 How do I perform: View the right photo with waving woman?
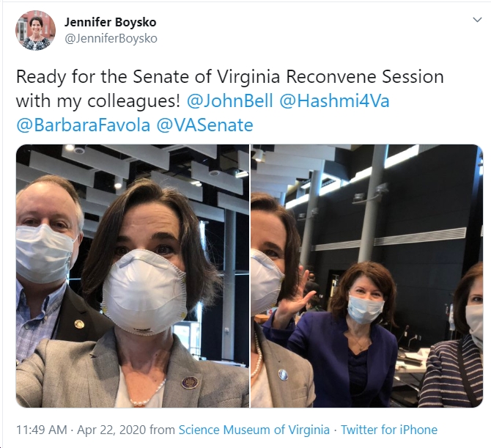[x=366, y=276]
